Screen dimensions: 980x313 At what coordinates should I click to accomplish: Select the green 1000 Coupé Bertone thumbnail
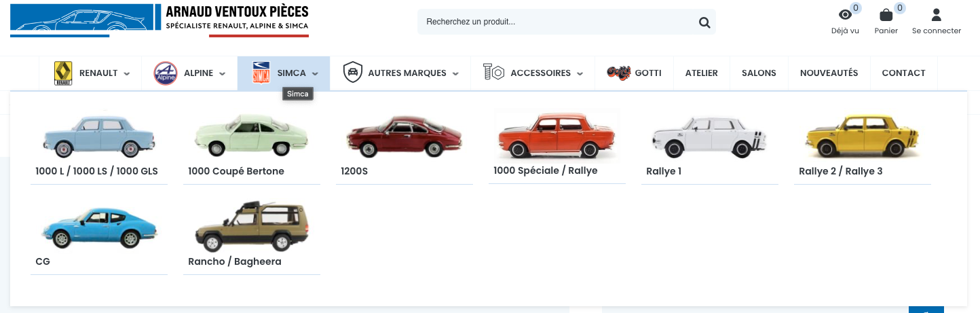[251, 134]
